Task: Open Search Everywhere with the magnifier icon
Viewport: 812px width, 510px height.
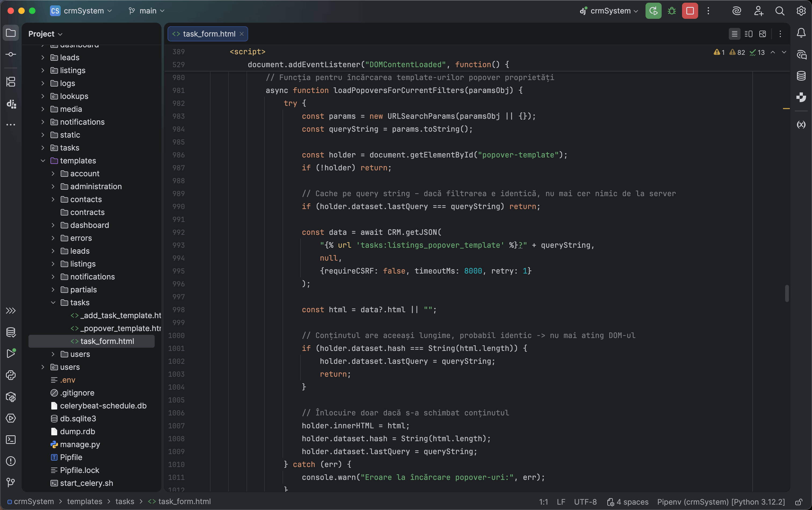Action: (780, 11)
